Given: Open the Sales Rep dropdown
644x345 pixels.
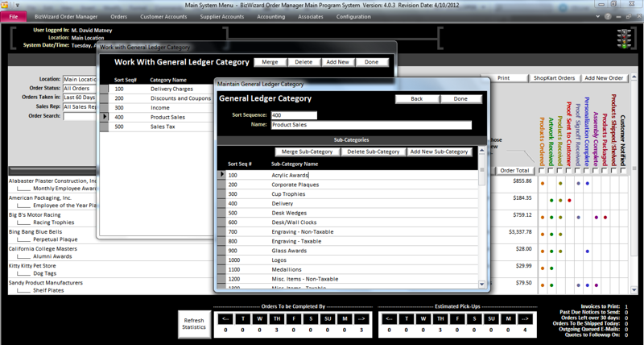Looking at the screenshot, I should click(x=80, y=106).
